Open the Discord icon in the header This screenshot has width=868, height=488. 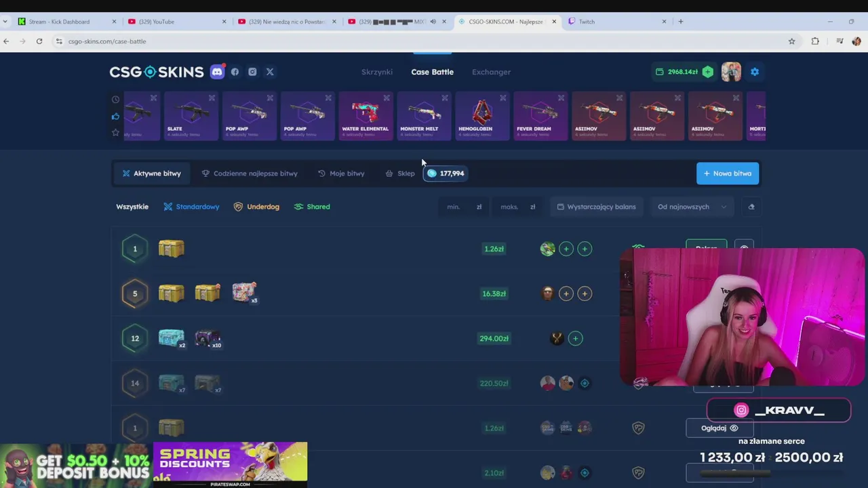(217, 72)
